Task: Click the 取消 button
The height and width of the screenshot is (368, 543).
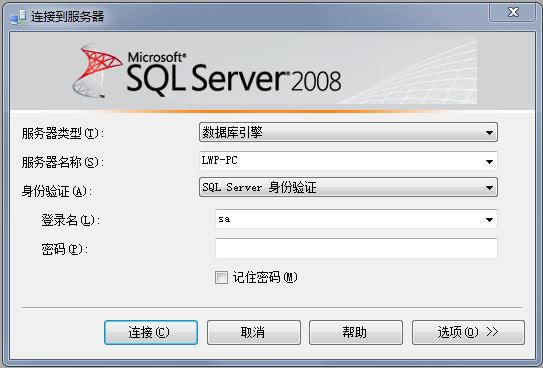Action: point(253,332)
